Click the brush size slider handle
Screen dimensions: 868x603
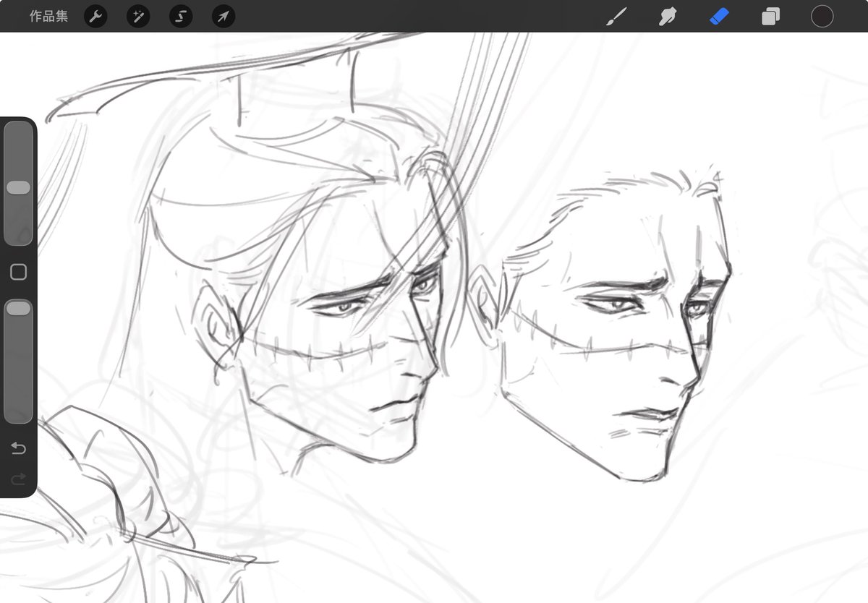[x=18, y=188]
